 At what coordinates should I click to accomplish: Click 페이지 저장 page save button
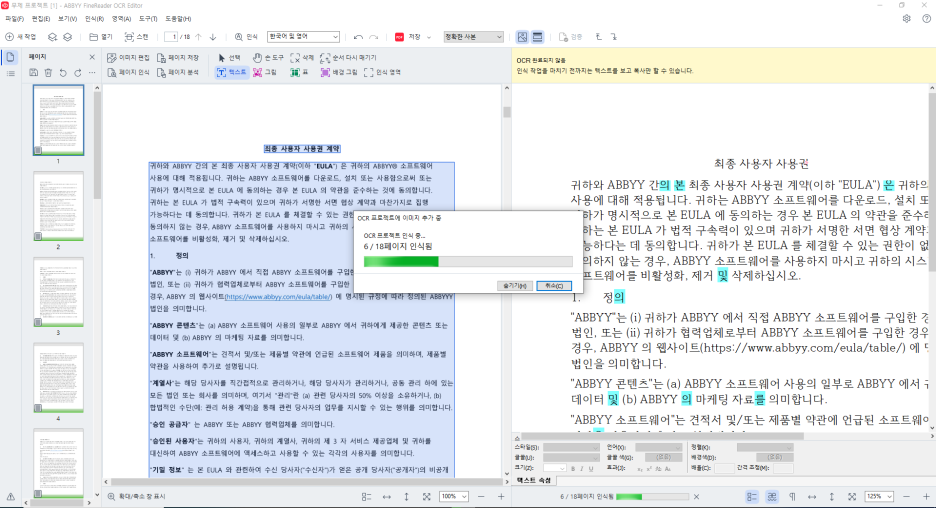point(178,58)
